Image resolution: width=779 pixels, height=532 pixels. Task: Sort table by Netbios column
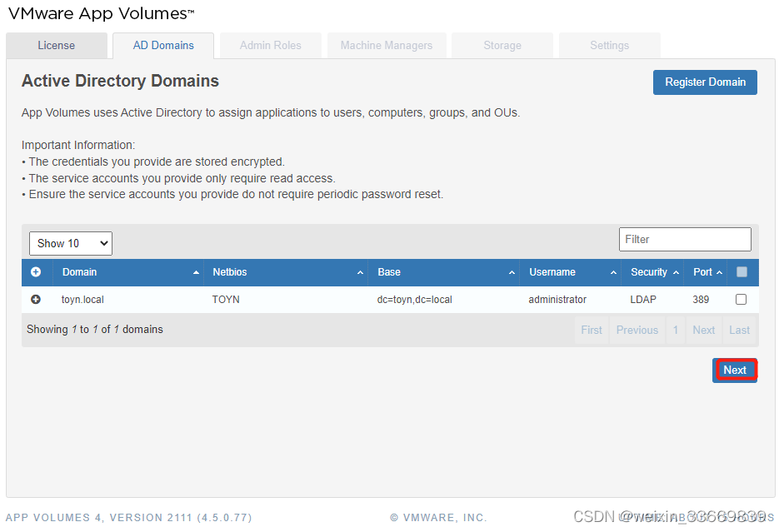[x=286, y=272]
